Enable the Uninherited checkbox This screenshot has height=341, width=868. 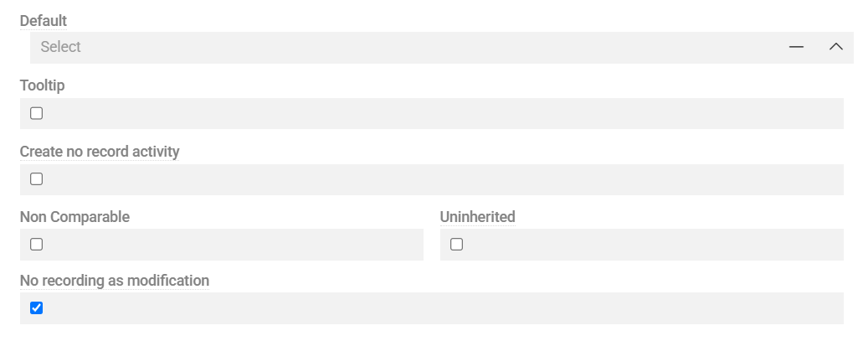click(456, 245)
